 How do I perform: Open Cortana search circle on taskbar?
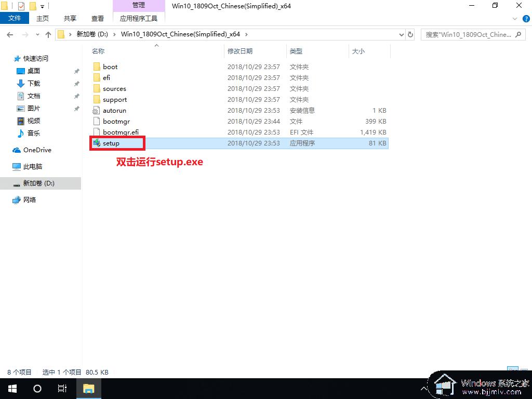coord(37,389)
